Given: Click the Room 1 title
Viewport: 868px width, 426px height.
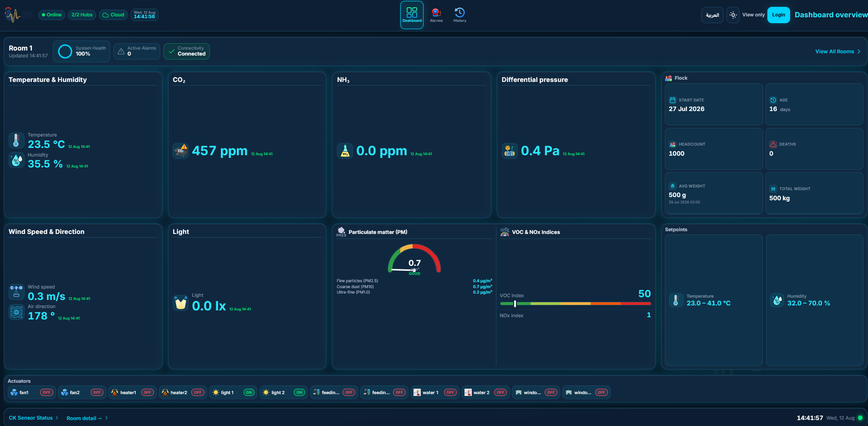Looking at the screenshot, I should pos(20,48).
